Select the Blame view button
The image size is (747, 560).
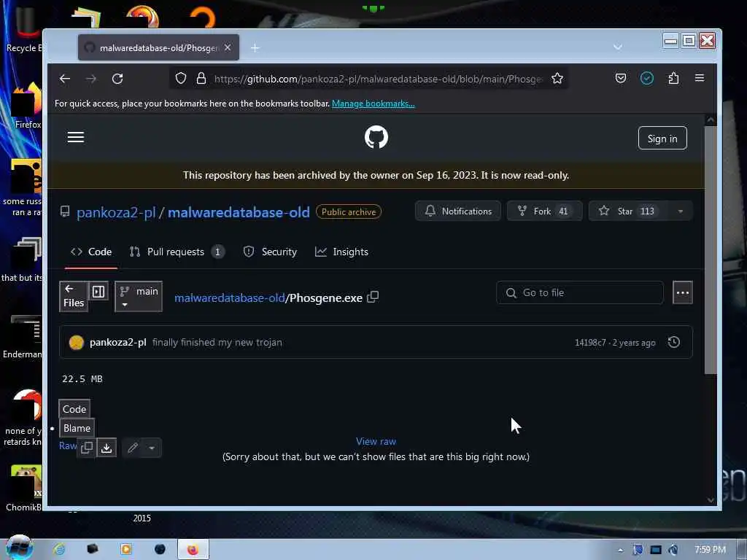pyautogui.click(x=77, y=428)
